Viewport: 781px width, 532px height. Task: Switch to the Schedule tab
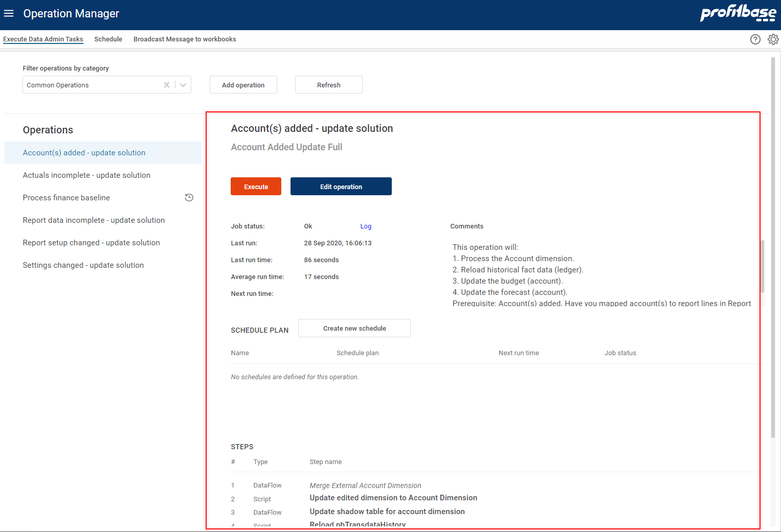(108, 39)
